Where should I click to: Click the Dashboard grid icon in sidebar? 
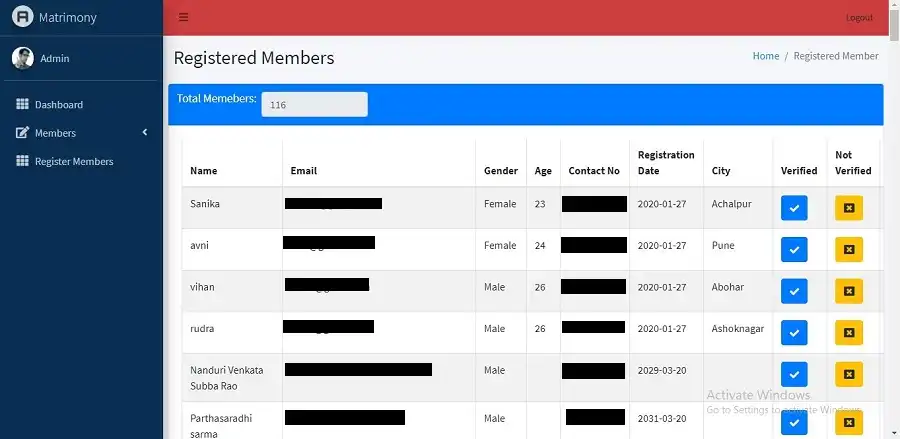[22, 104]
